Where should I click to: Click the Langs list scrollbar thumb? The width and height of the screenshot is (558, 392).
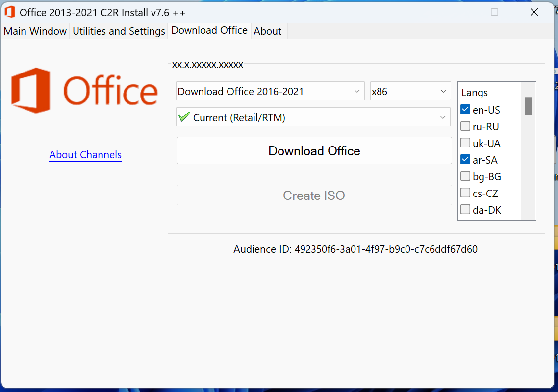528,106
